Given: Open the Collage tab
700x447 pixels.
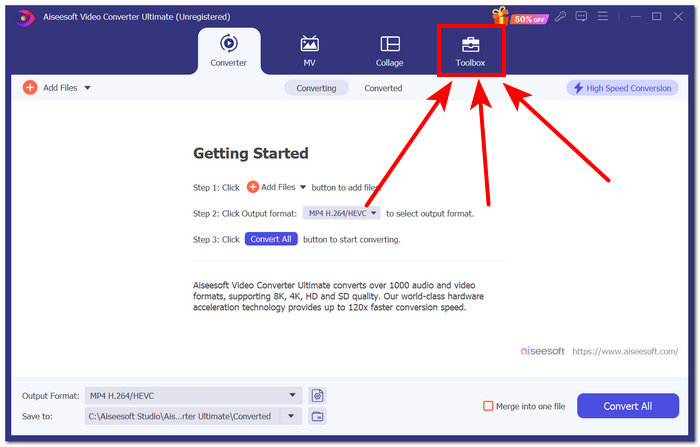Looking at the screenshot, I should point(389,51).
